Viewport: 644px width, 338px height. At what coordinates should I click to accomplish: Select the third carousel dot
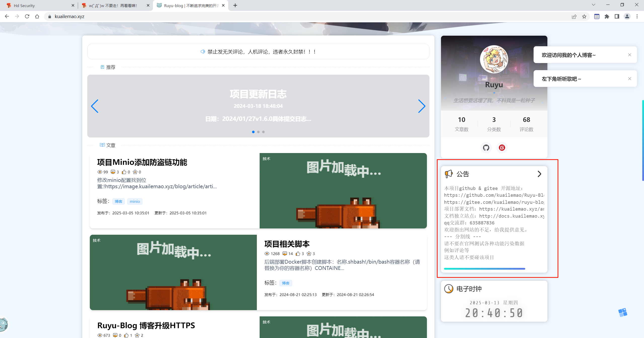coord(263,132)
